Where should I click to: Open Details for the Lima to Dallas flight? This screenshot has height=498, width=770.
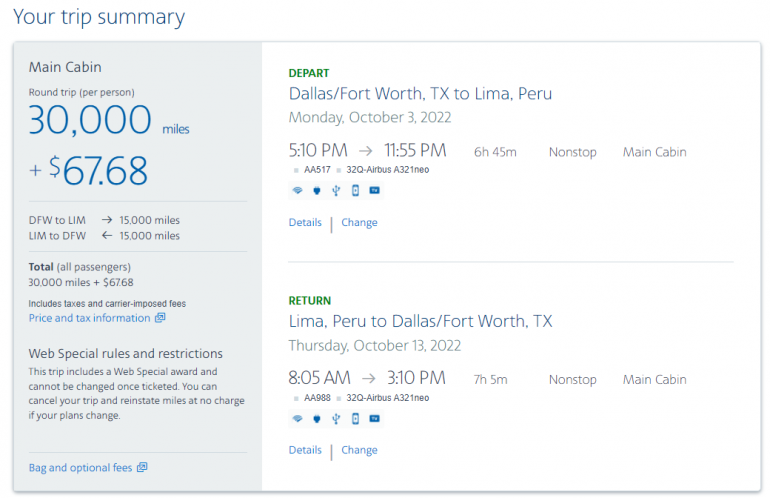tap(305, 450)
